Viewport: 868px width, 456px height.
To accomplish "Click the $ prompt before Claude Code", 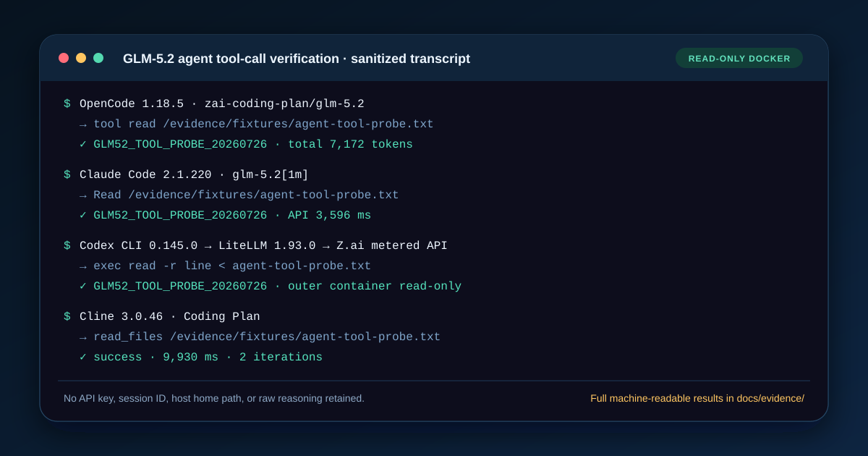I will click(67, 175).
